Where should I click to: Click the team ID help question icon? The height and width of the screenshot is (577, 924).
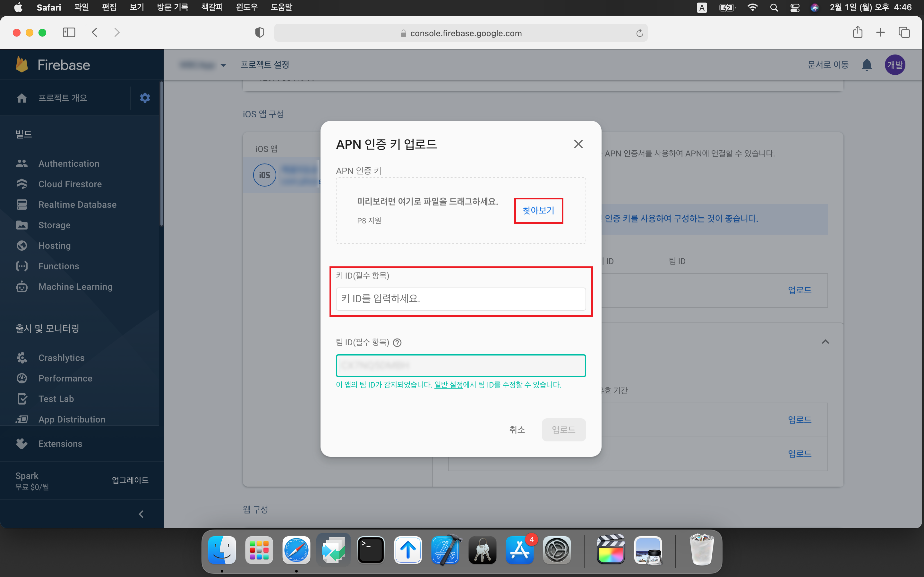point(397,342)
